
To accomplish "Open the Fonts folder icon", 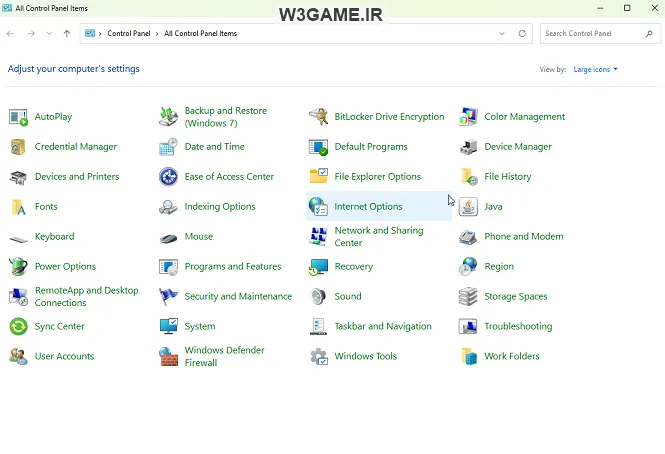I will [18, 207].
